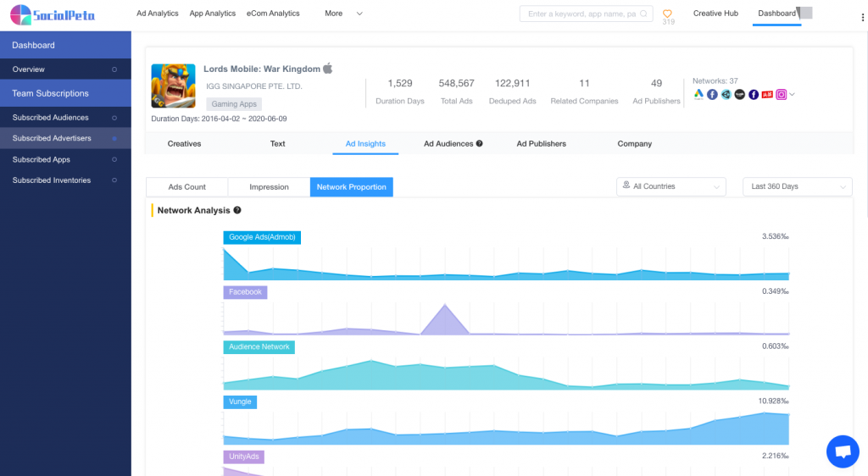Click the IGG SINGAPORE PTE. LTD. company name
Viewport: 868px width, 476px height.
click(x=254, y=86)
